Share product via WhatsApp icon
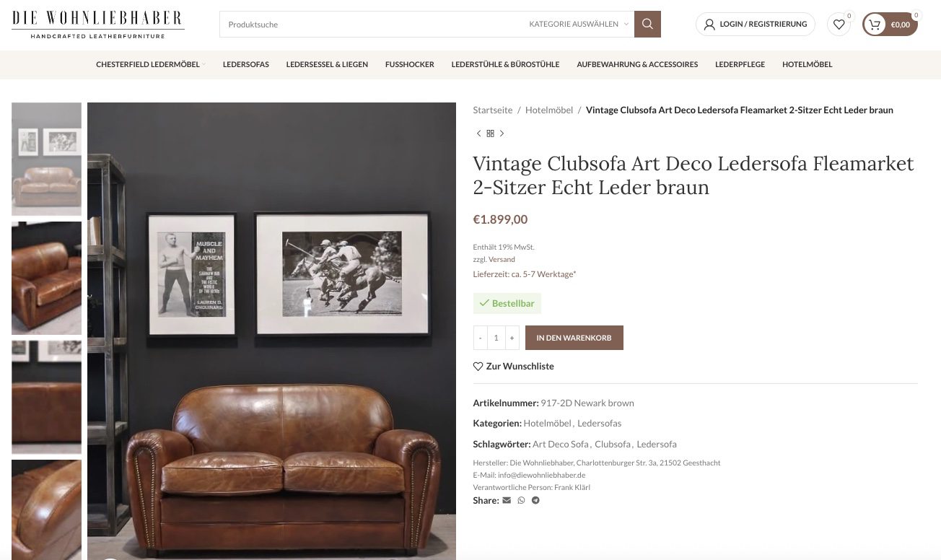 (521, 500)
